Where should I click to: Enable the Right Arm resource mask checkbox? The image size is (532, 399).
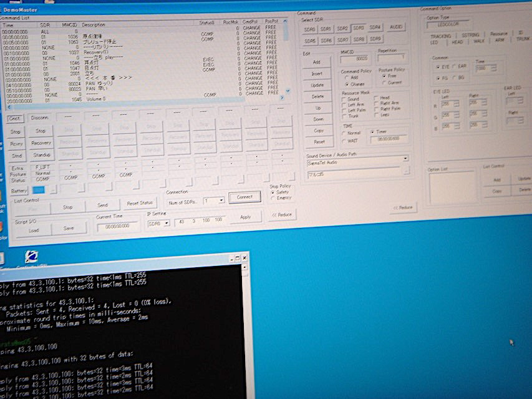point(387,103)
